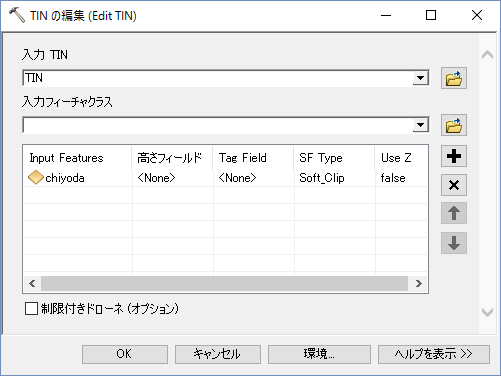The height and width of the screenshot is (376, 501).
Task: Click the false value under Use Z
Action: click(401, 178)
